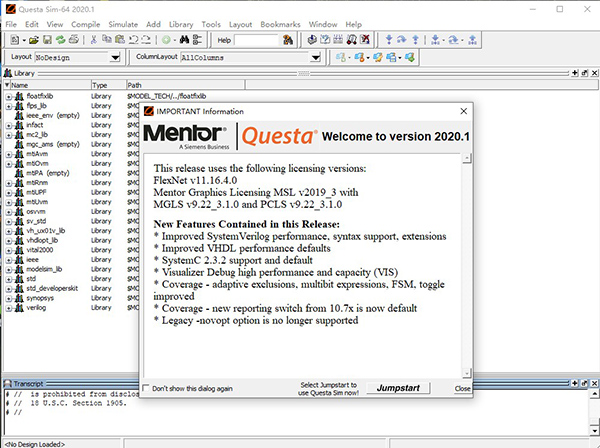Open the Layout NoDesign dropdown
Screen dimensions: 600x448
click(x=115, y=58)
